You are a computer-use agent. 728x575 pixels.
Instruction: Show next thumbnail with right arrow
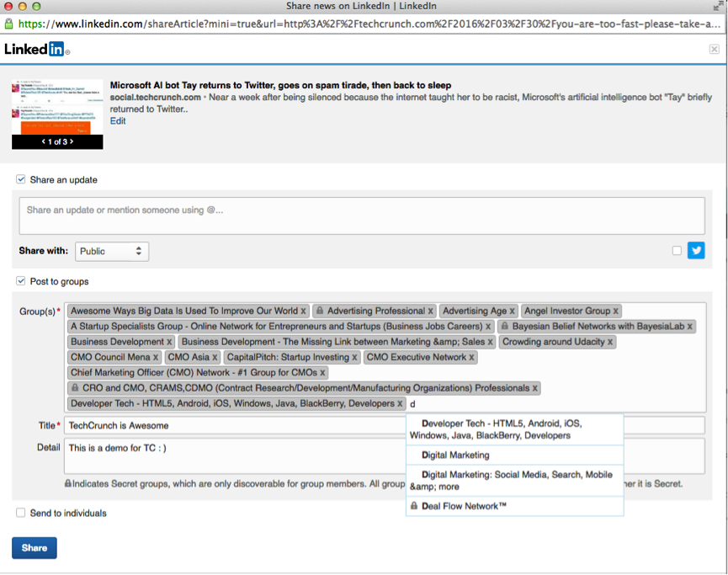click(x=72, y=141)
